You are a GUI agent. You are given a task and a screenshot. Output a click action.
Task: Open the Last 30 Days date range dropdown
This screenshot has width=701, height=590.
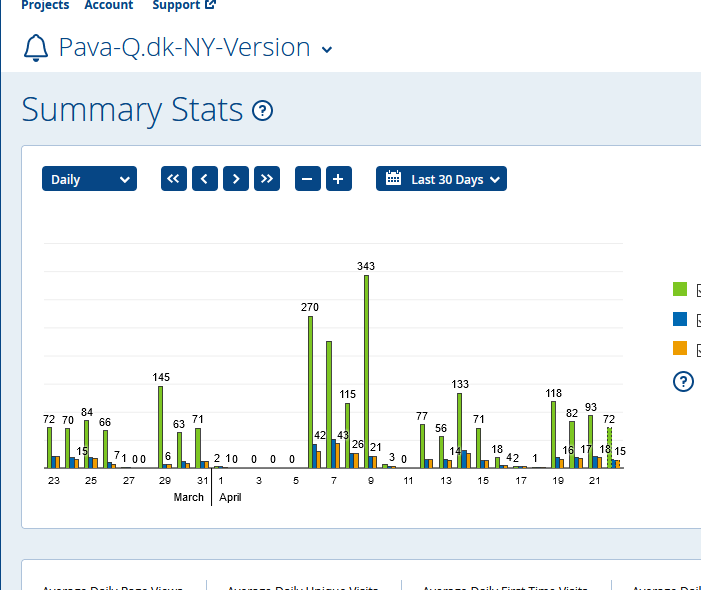(441, 179)
